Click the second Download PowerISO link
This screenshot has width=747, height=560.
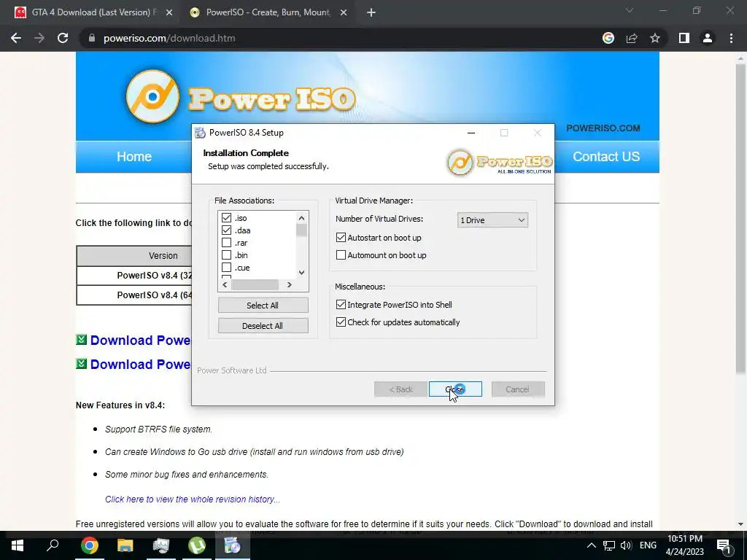click(141, 364)
